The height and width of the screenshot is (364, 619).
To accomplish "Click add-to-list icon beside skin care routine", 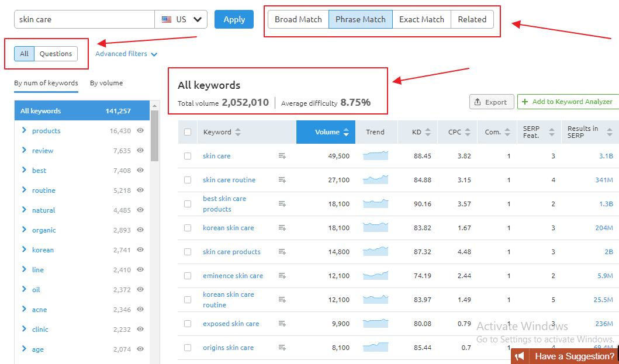I will click(282, 180).
